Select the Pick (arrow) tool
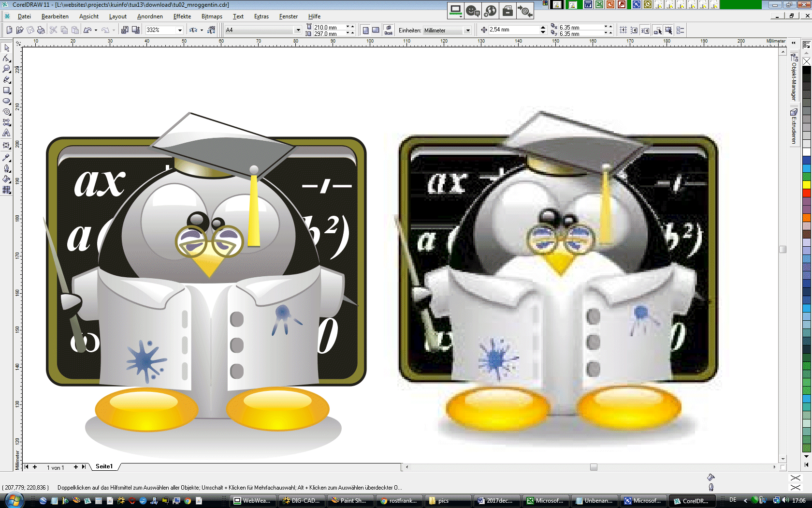This screenshot has width=812, height=508. [7, 47]
